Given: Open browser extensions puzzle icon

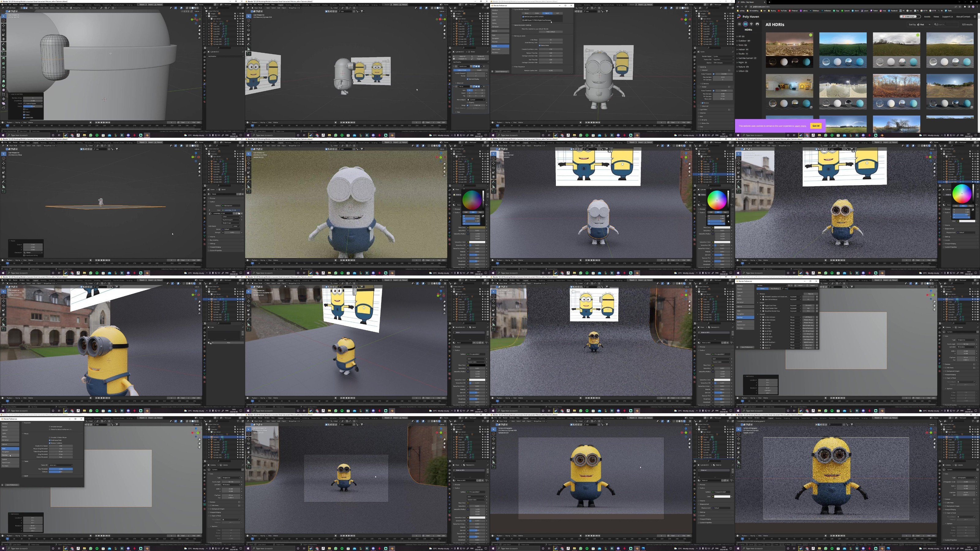Looking at the screenshot, I should pos(965,6).
